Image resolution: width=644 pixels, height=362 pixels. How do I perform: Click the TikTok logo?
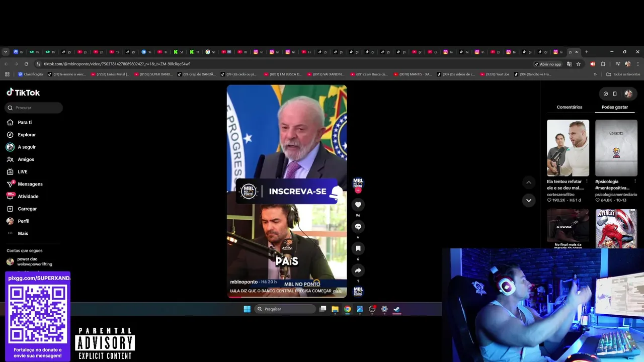coord(23,93)
